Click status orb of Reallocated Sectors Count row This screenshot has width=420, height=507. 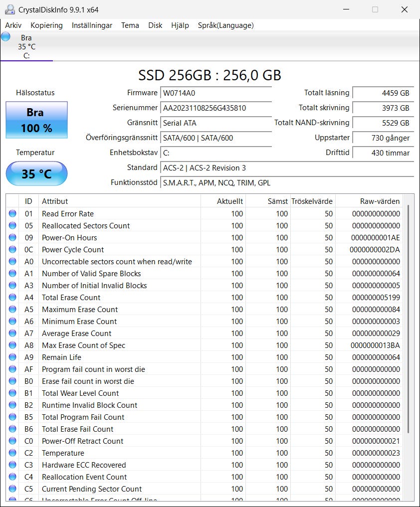pyautogui.click(x=12, y=225)
